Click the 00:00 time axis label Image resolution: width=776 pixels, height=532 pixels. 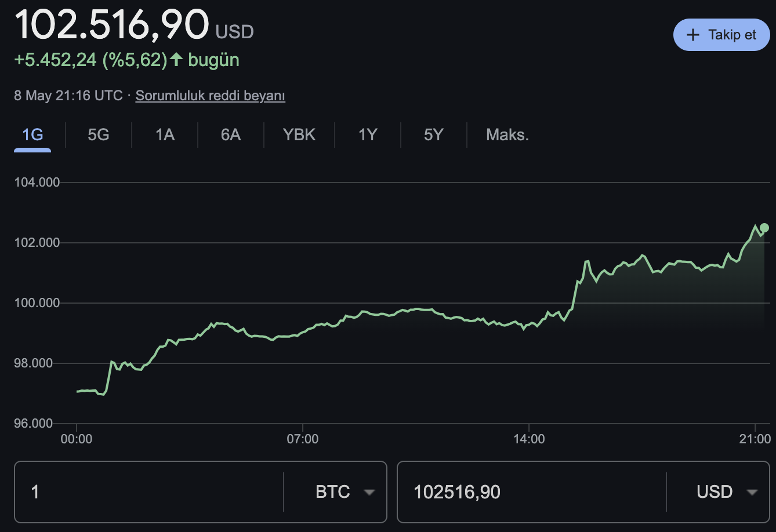pyautogui.click(x=77, y=439)
